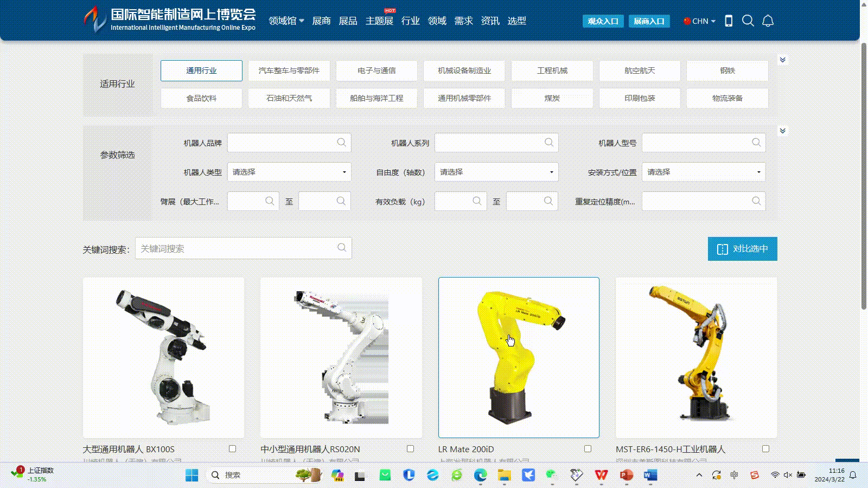
Task: Expand the 自由度（轴数） dropdown
Action: point(496,172)
